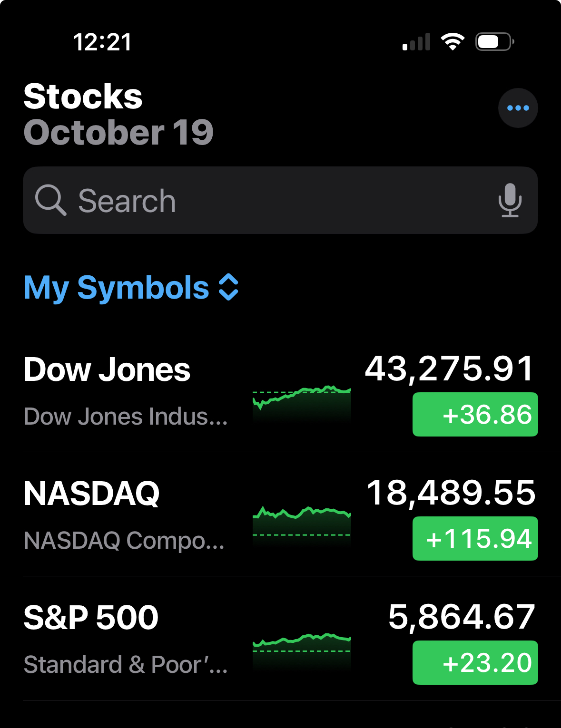
Task: Select the Dow Jones row title
Action: (107, 369)
